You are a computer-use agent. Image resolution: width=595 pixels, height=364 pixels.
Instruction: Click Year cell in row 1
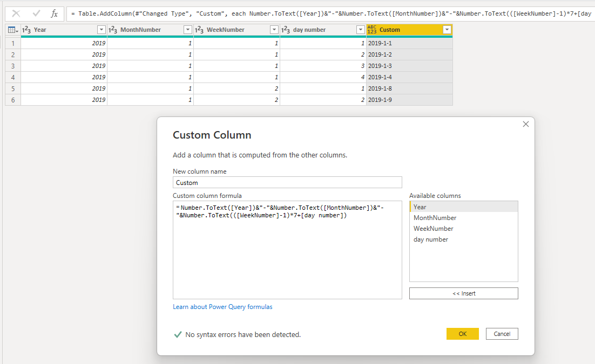pos(64,43)
